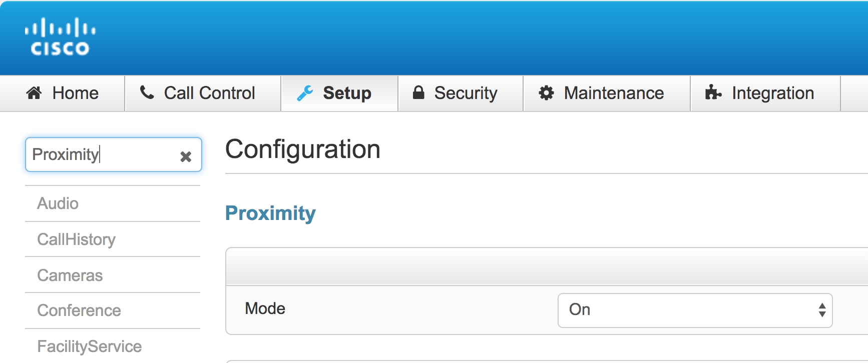Select FacilityService in the sidebar
Screen dimensions: 868x363
(113, 346)
